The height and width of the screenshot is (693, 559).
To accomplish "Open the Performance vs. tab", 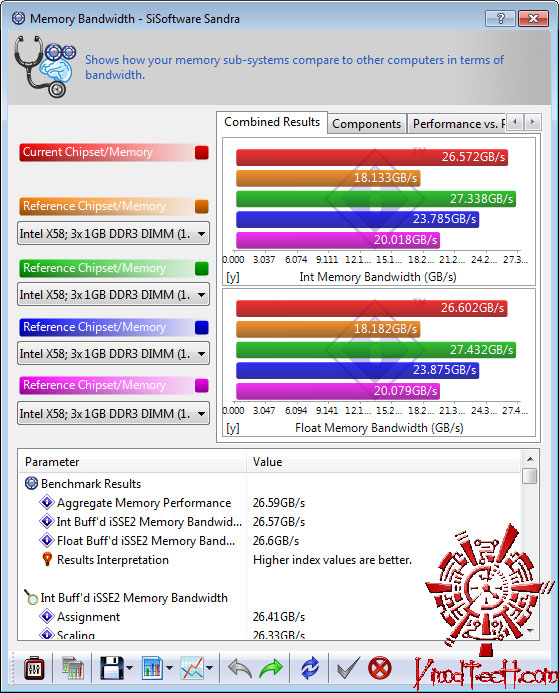I will 456,124.
